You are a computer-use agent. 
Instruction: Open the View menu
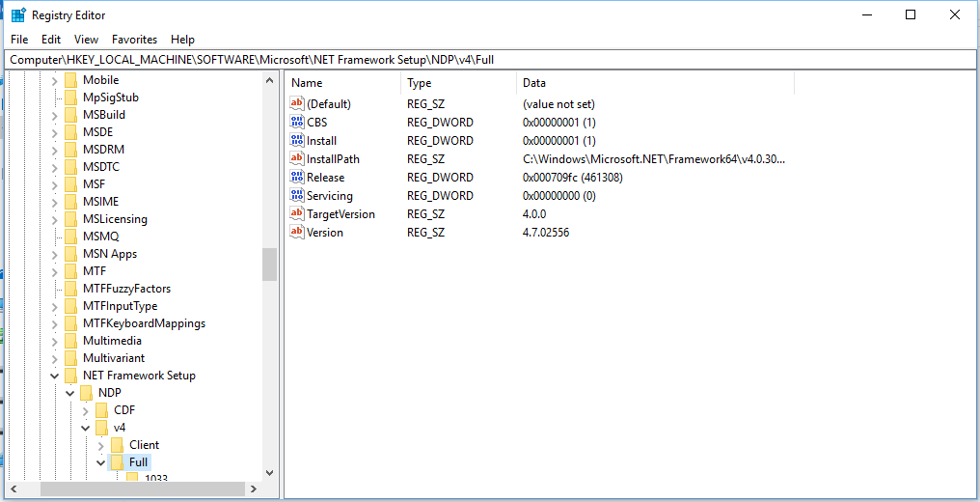[86, 40]
